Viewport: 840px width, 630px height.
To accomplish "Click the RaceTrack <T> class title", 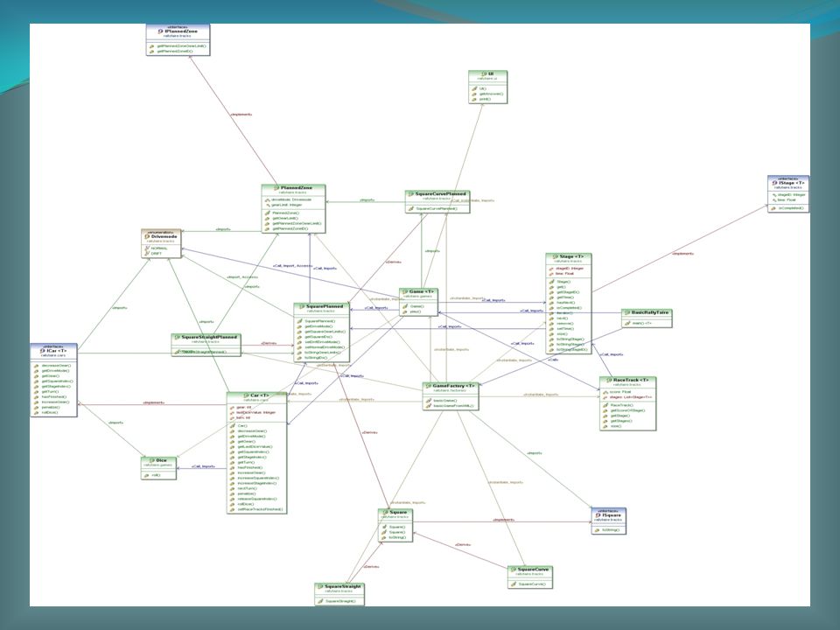I will click(x=631, y=381).
